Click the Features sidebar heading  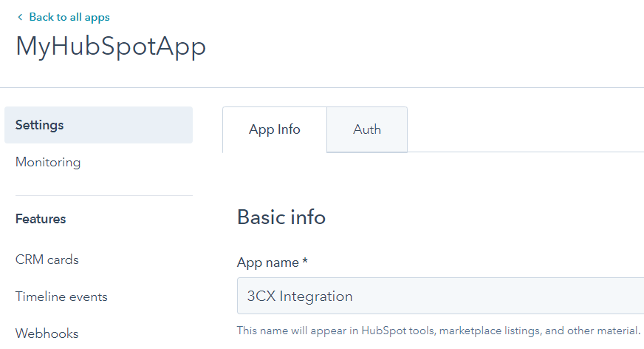41,219
